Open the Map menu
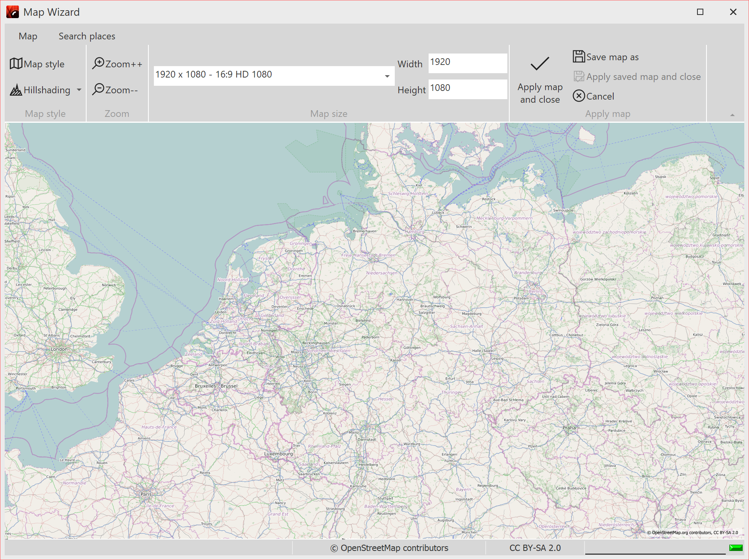The image size is (749, 560). 28,36
